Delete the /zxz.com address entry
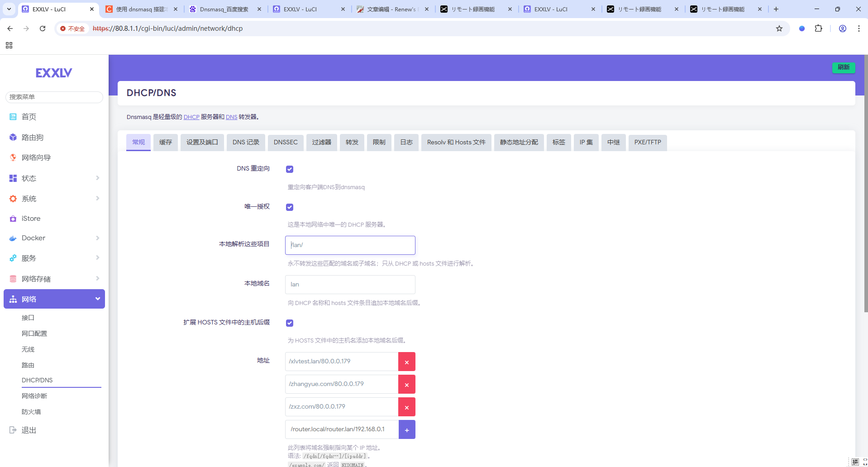Screen dimensions: 868x467 click(x=406, y=407)
